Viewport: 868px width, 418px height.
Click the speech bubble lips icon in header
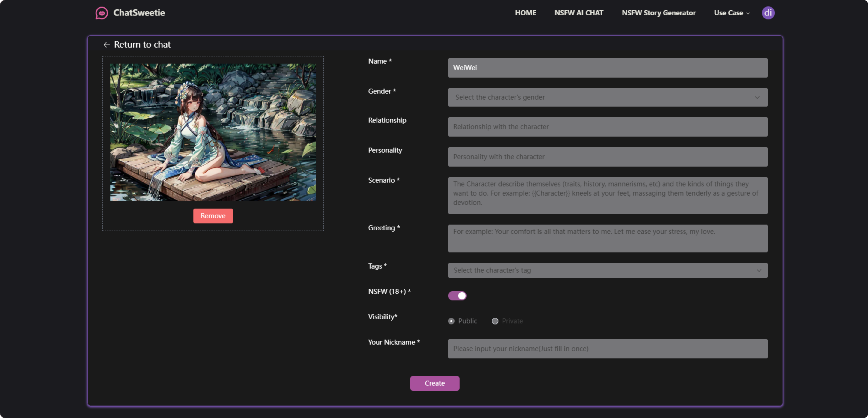coord(102,13)
